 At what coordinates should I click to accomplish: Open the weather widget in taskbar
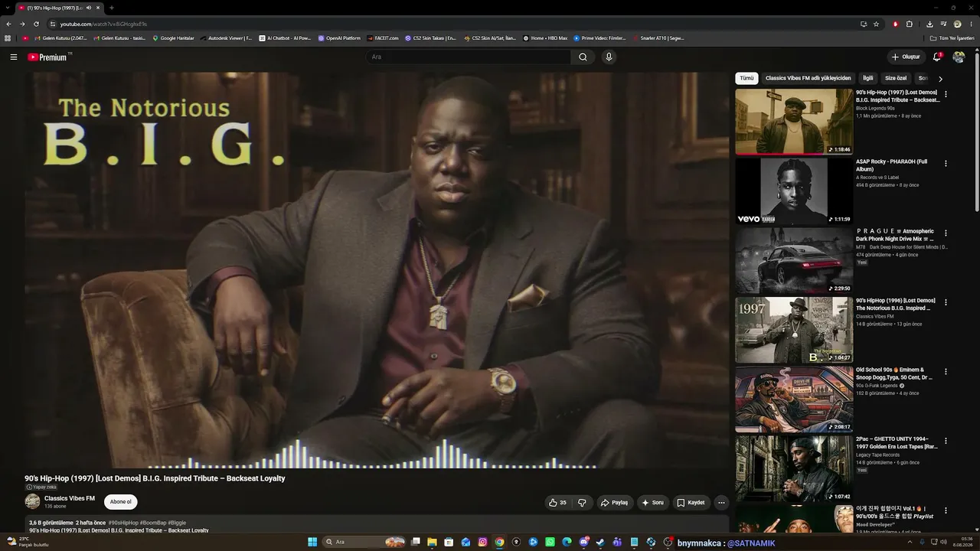tap(28, 542)
